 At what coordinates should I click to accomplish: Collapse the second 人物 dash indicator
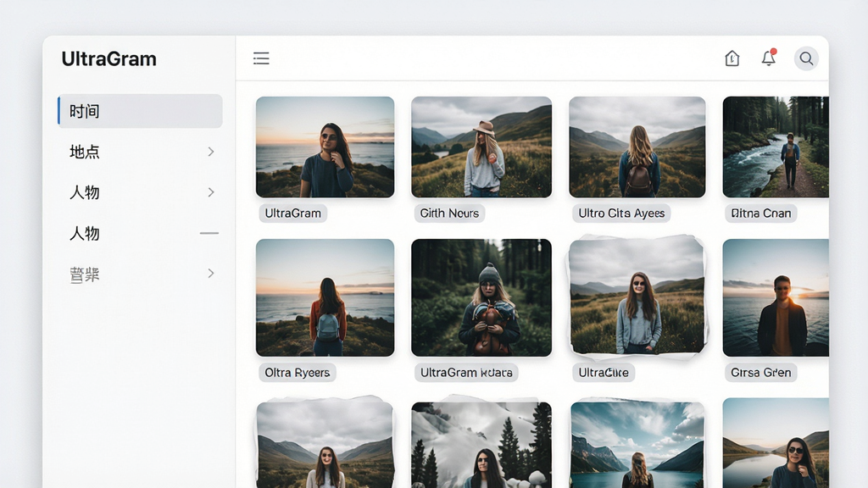pyautogui.click(x=209, y=233)
